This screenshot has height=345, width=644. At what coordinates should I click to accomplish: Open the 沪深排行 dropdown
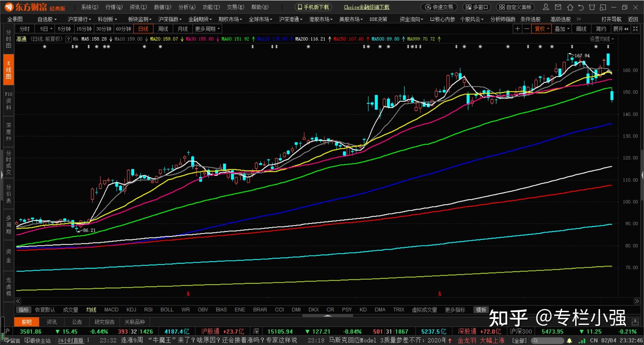pos(79,19)
